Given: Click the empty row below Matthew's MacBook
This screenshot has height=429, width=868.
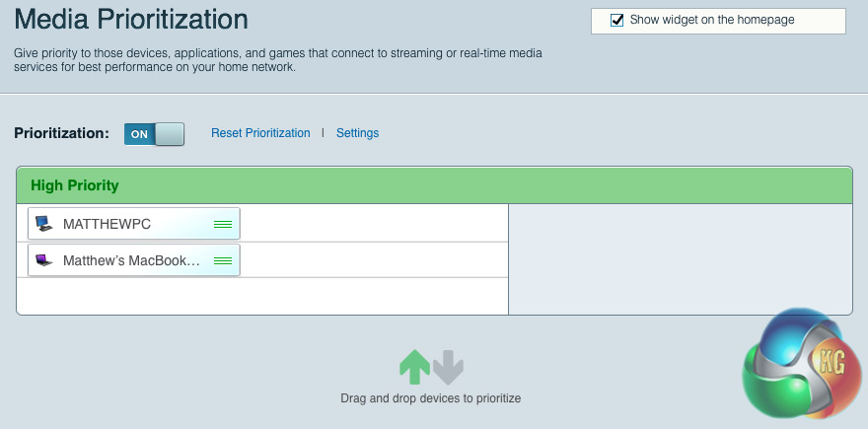Looking at the screenshot, I should click(262, 296).
